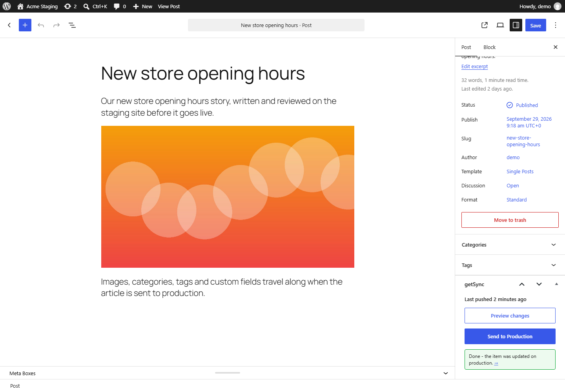Move the post to trash
The height and width of the screenshot is (392, 565).
coord(510,220)
